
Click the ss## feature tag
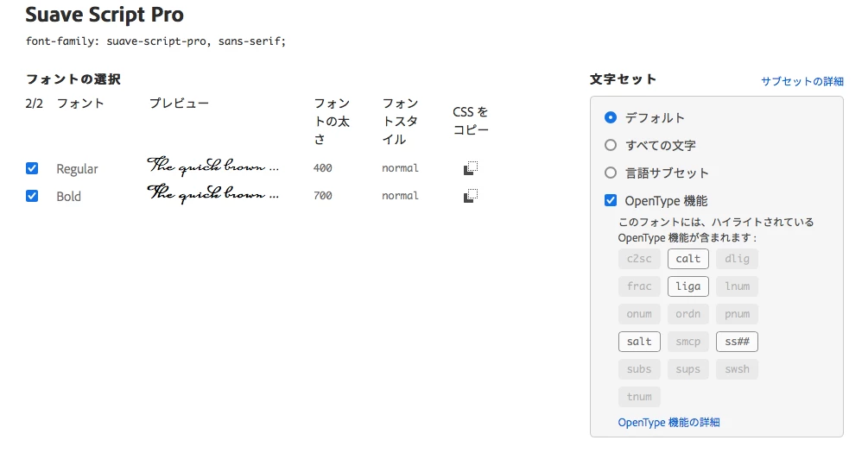coord(737,342)
